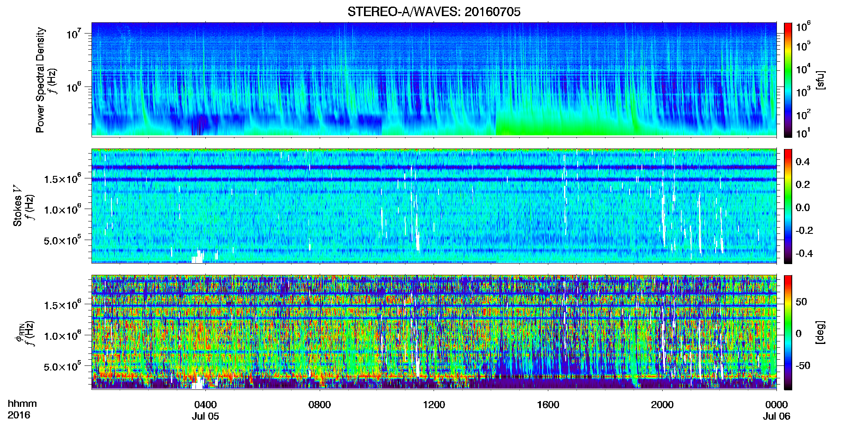Click the 1600 time tick label
The width and height of the screenshot is (868, 447).
pos(548,404)
